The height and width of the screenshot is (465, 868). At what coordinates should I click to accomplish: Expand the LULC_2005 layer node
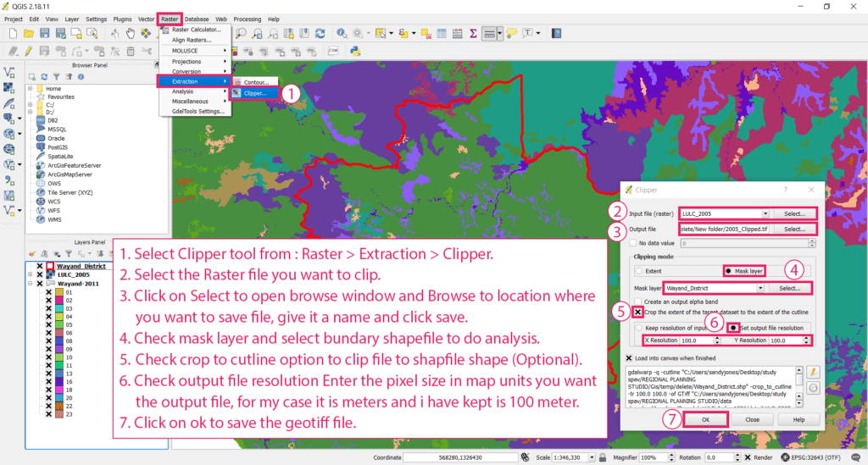click(31, 274)
